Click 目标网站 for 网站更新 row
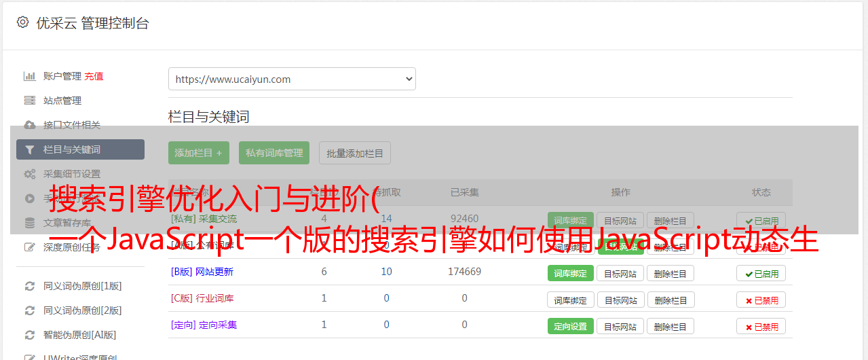Screen dimensions: 868x360 pos(620,273)
